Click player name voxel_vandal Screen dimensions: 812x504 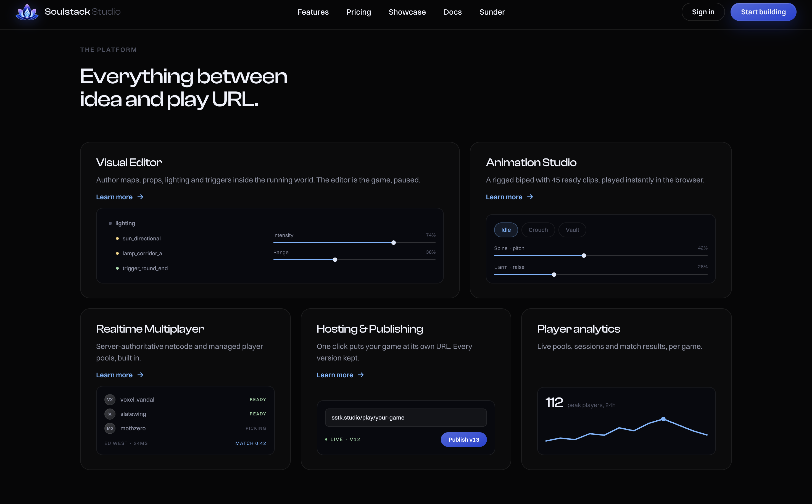[137, 399]
